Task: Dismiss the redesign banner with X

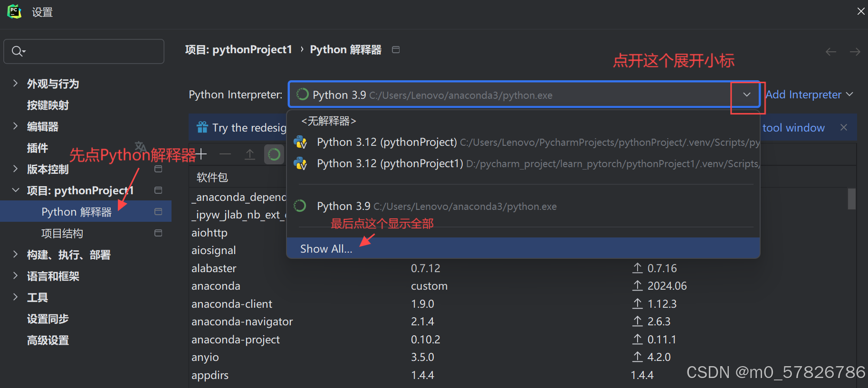Action: (844, 127)
